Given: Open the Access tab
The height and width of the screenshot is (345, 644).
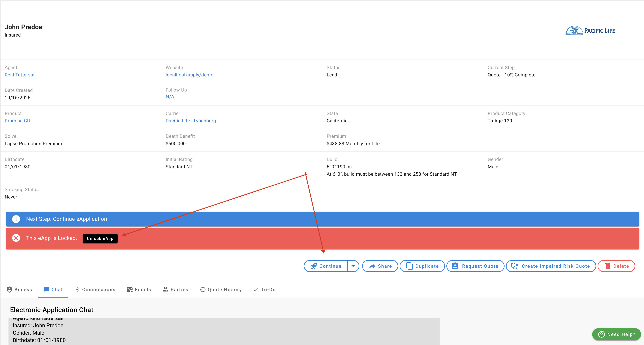Looking at the screenshot, I should coord(19,290).
